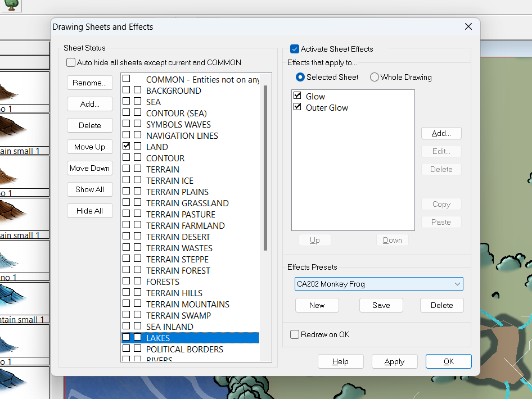Click the sheet list vertical scrollbar
532x399 pixels.
[266, 169]
